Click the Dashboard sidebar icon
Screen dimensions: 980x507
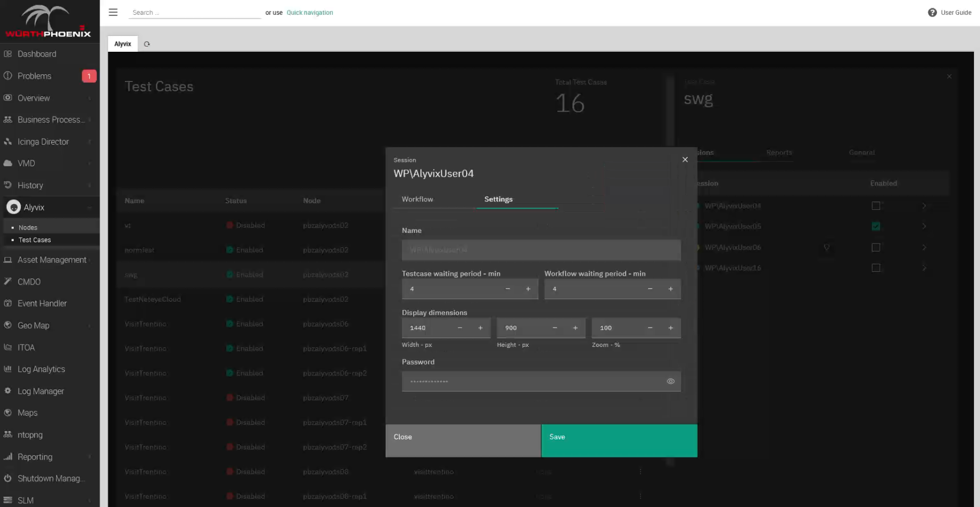coord(8,54)
